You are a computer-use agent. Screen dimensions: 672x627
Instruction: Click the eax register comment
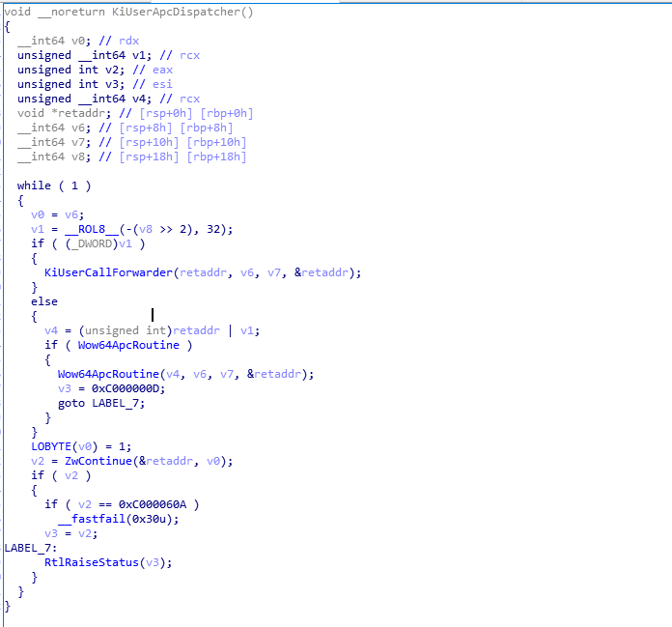[162, 70]
